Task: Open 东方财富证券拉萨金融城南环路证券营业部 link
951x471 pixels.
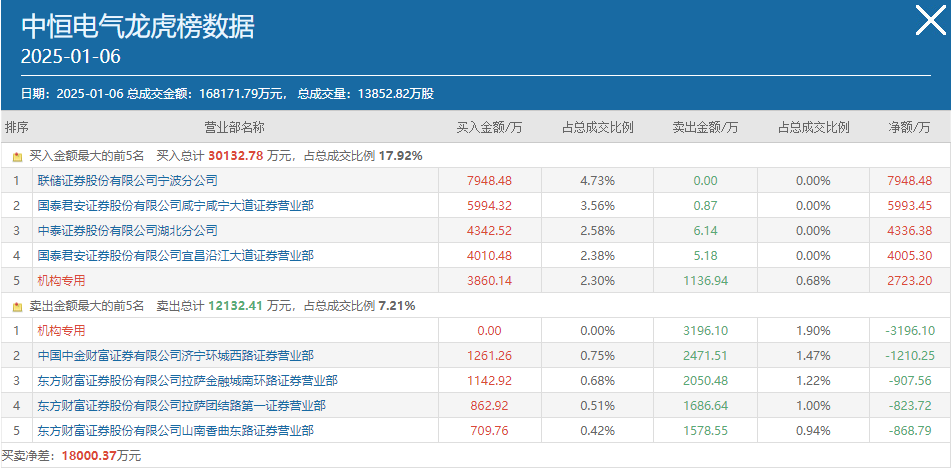Action: 187,381
